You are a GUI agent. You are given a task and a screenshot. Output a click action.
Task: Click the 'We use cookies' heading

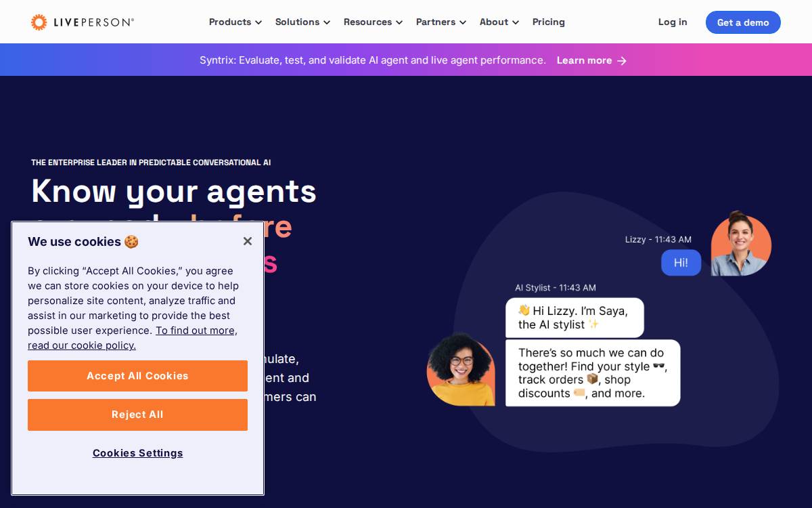pyautogui.click(x=83, y=242)
